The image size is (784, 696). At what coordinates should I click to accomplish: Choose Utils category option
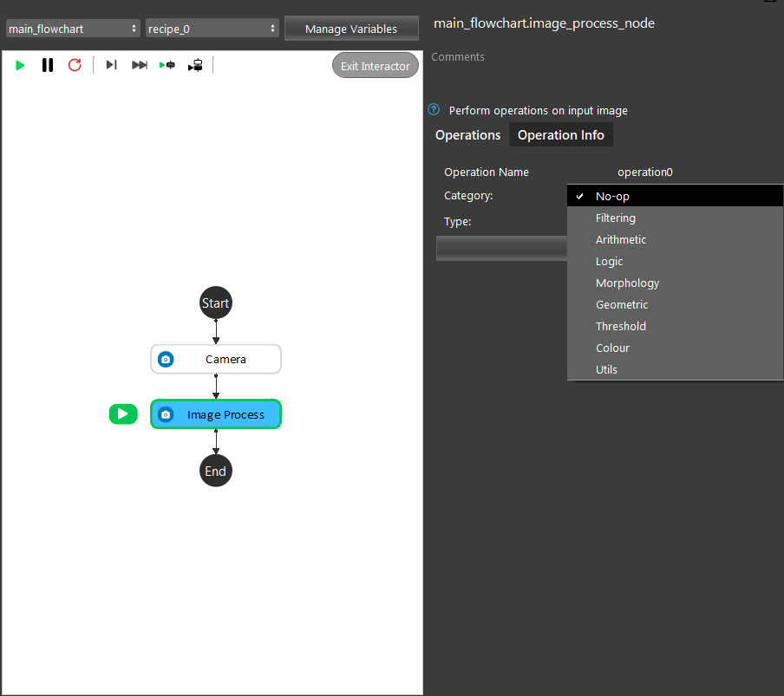pyautogui.click(x=675, y=370)
